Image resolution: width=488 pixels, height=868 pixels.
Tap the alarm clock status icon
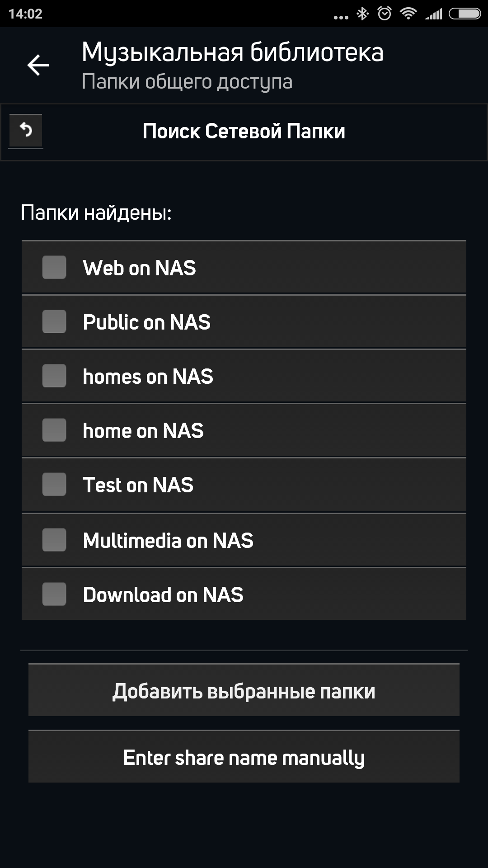coord(385,14)
